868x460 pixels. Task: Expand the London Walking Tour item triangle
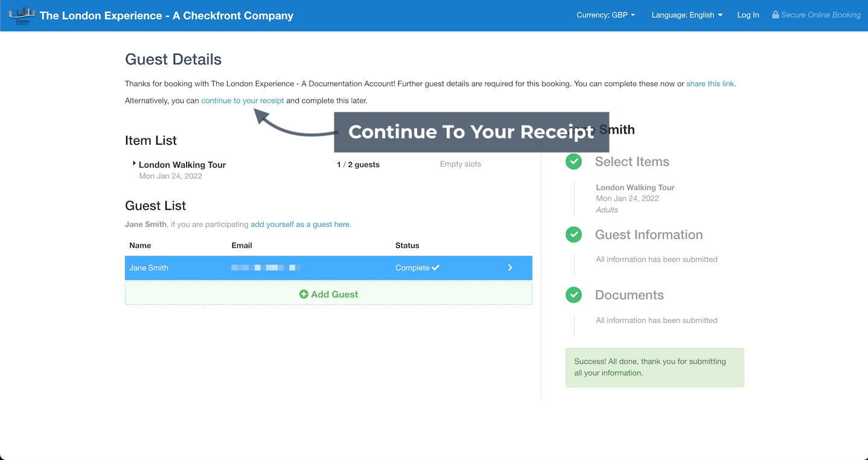(x=134, y=164)
